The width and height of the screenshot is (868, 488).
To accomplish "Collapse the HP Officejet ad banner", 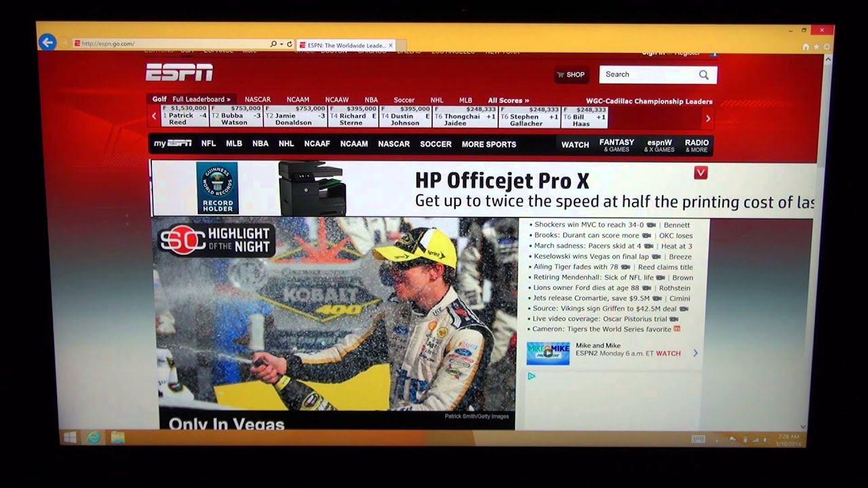I will point(701,173).
